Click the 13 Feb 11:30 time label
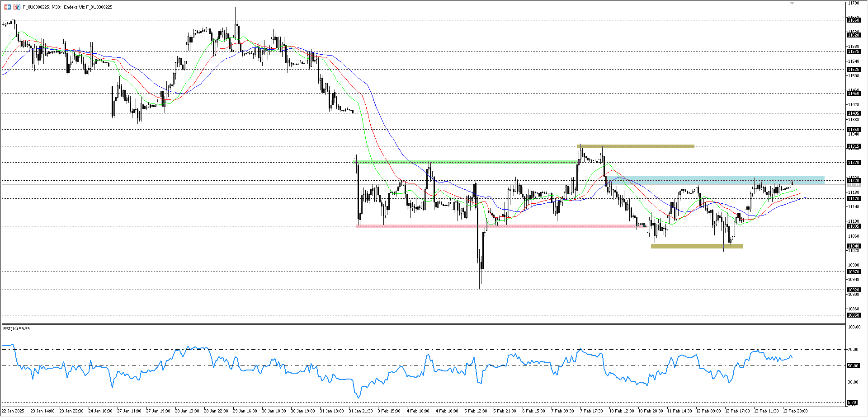 pos(766,411)
